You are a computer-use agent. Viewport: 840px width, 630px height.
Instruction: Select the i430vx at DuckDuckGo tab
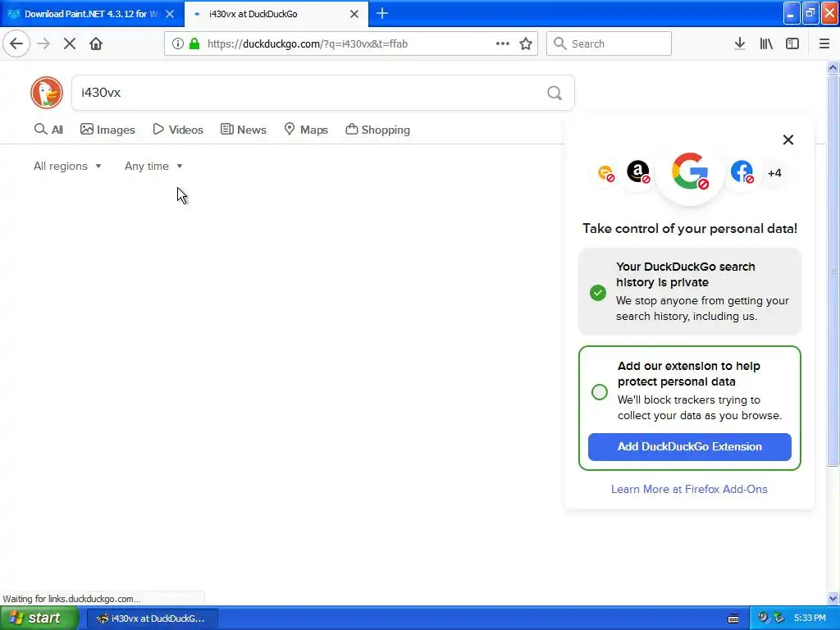click(276, 14)
